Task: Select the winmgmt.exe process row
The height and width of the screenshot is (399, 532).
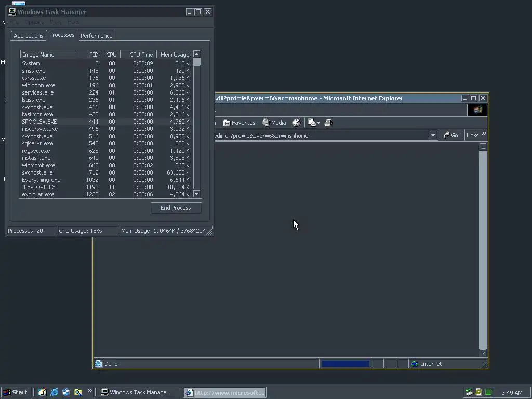Action: click(106, 165)
